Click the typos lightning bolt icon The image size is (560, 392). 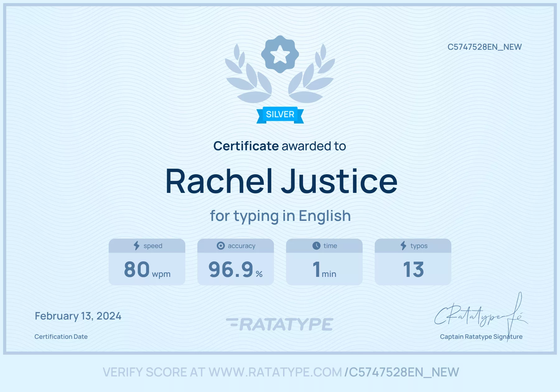pos(403,246)
